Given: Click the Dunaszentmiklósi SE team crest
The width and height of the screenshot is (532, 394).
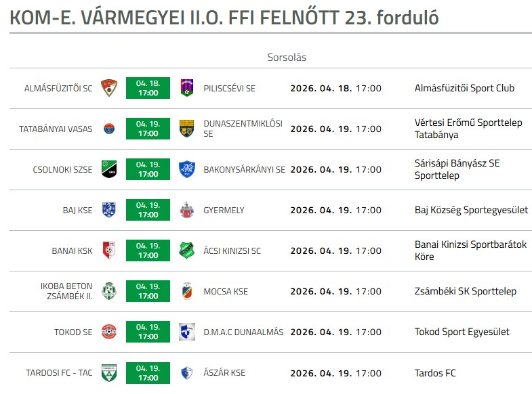Looking at the screenshot, I should [186, 129].
